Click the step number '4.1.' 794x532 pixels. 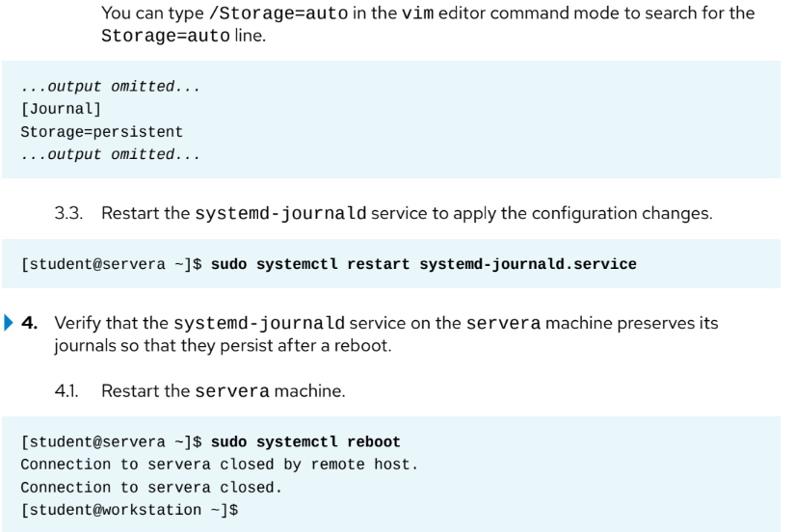pyautogui.click(x=66, y=391)
